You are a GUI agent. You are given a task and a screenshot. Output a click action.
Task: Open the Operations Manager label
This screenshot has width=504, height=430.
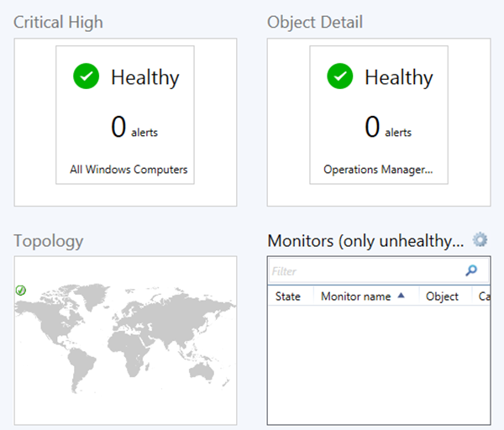(378, 170)
